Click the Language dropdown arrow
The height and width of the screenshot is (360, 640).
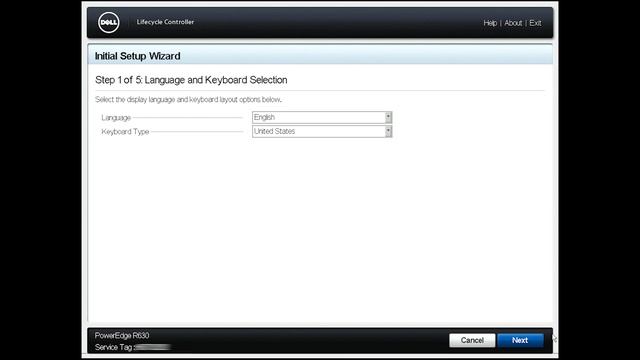pos(388,118)
